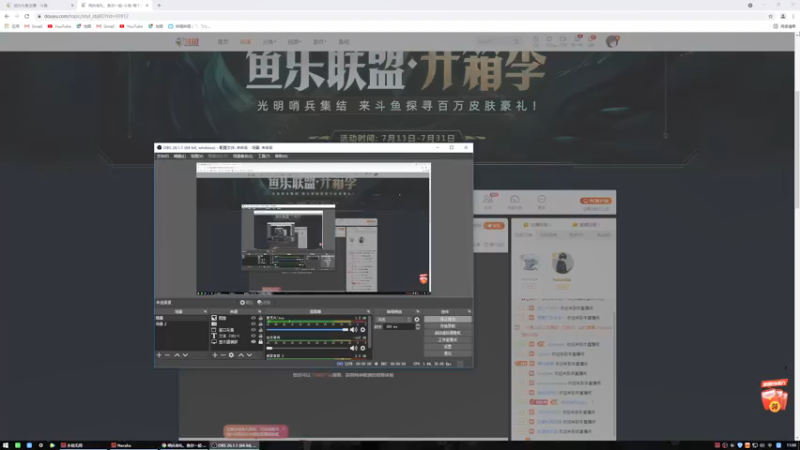Adjust second mixer channel volume slider

click(x=308, y=348)
